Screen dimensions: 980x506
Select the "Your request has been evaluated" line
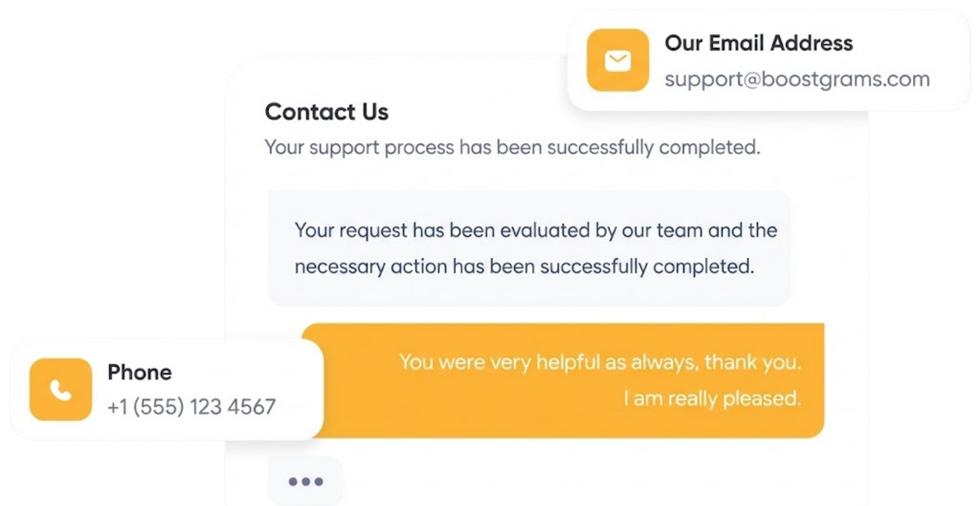pos(536,230)
